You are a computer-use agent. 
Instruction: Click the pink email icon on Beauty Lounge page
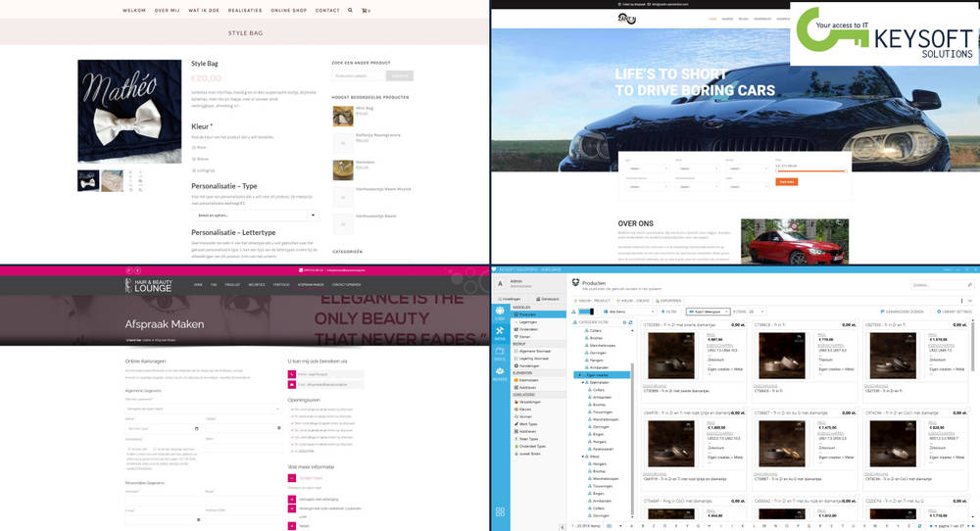[292, 384]
